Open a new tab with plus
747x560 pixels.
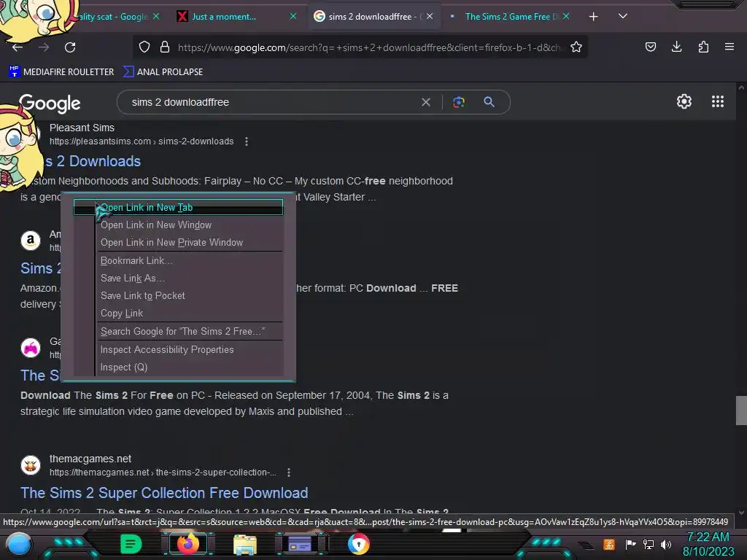coord(593,17)
